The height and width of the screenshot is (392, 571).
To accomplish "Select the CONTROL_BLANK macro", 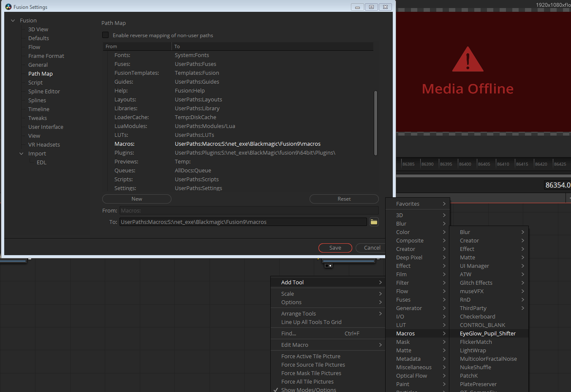I will (489, 325).
